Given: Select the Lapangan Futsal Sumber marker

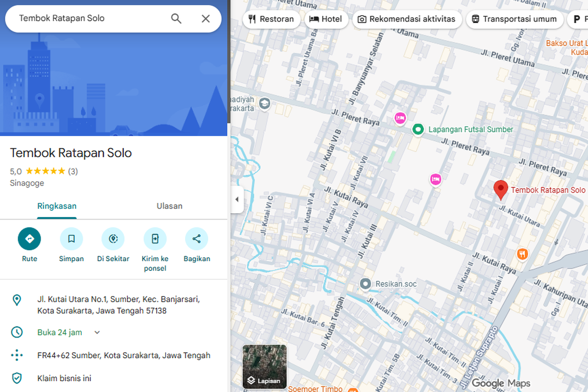Looking at the screenshot, I should pos(417,129).
